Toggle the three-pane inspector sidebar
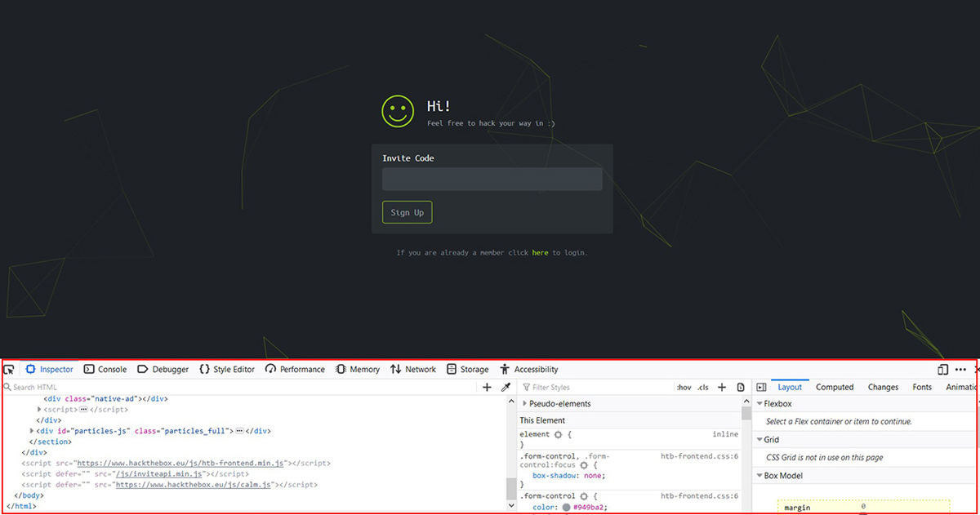Viewport: 980px width, 515px height. point(761,388)
